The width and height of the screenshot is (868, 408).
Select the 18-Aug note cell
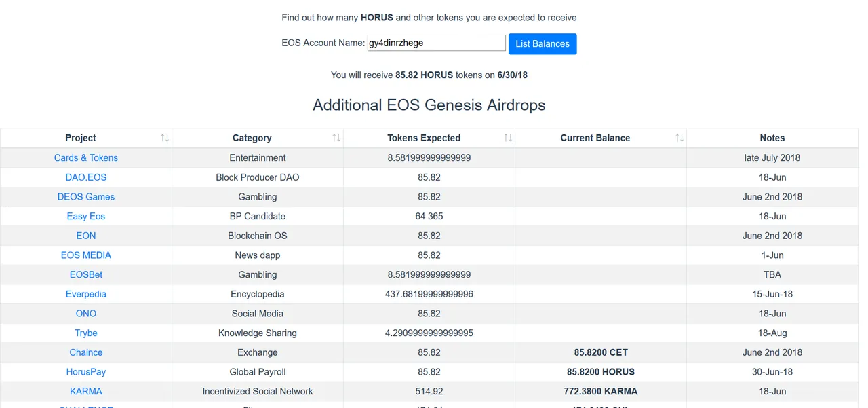(772, 333)
